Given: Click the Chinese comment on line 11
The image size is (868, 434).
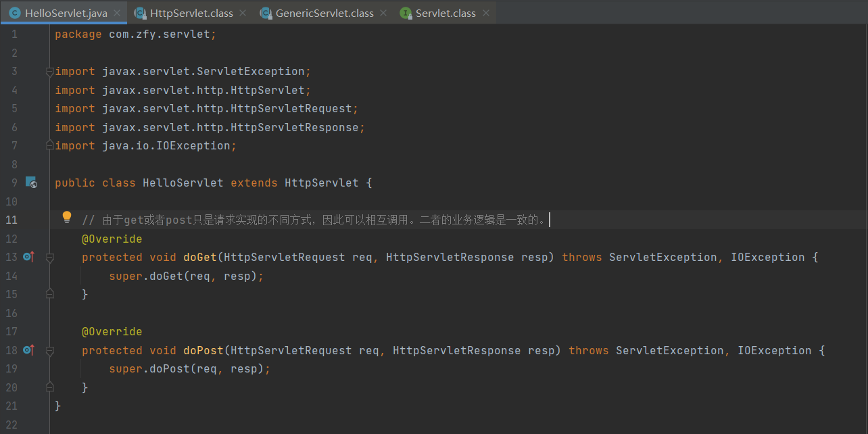Looking at the screenshot, I should pyautogui.click(x=314, y=220).
